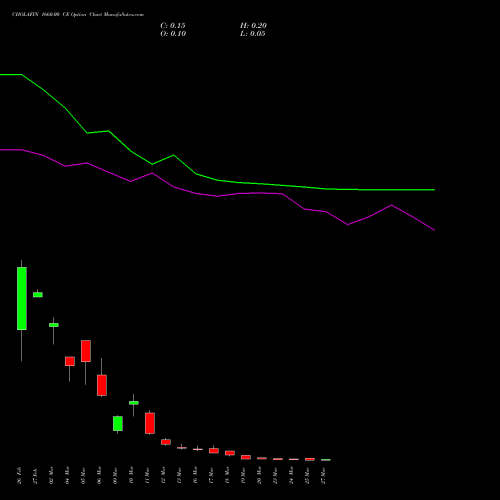Select the 27 Feb date label
Viewport: 500px width, 500px height.
click(35, 475)
